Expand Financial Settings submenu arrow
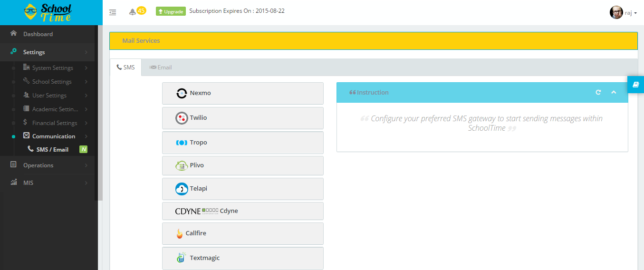The width and height of the screenshot is (644, 270). pos(86,123)
